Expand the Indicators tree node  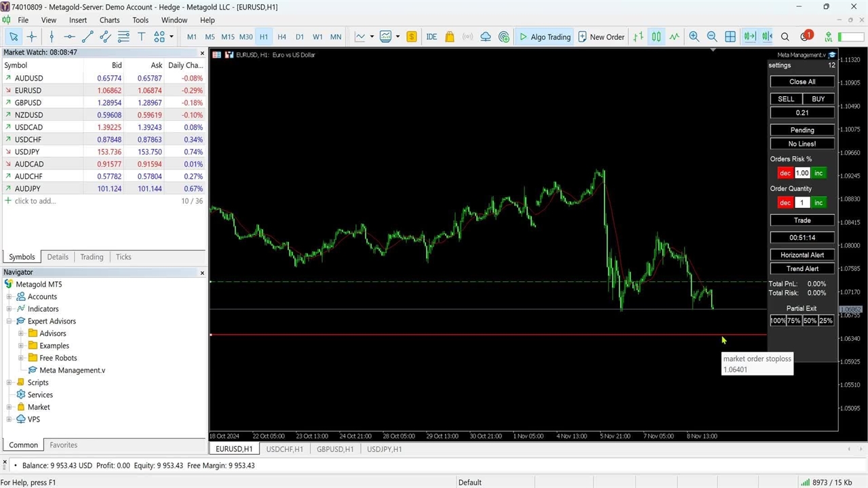9,309
